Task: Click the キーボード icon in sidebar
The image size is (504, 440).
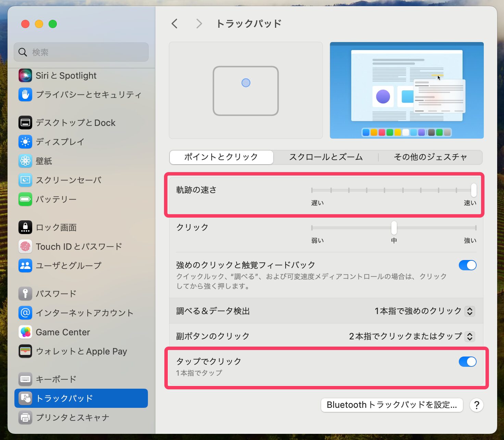Action: (x=25, y=379)
